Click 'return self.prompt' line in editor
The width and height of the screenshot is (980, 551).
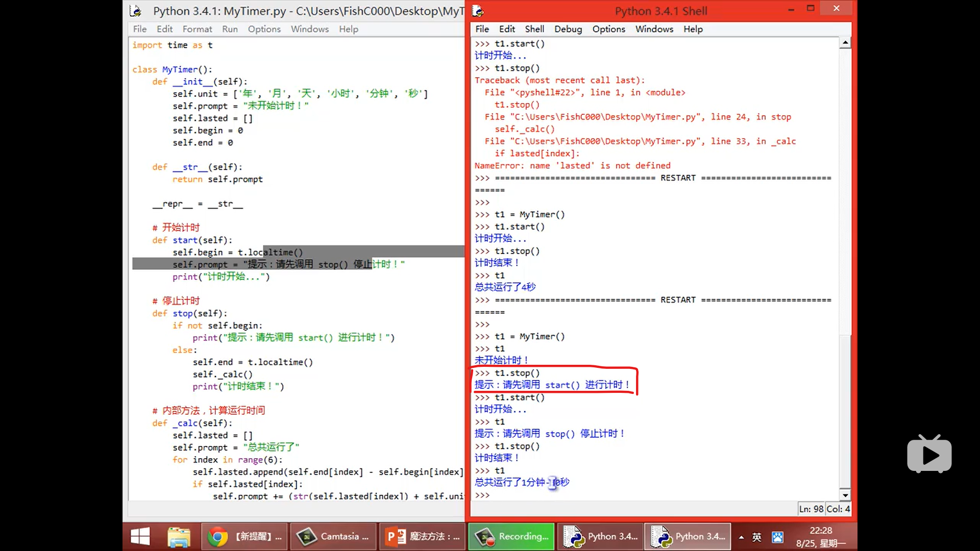coord(217,179)
